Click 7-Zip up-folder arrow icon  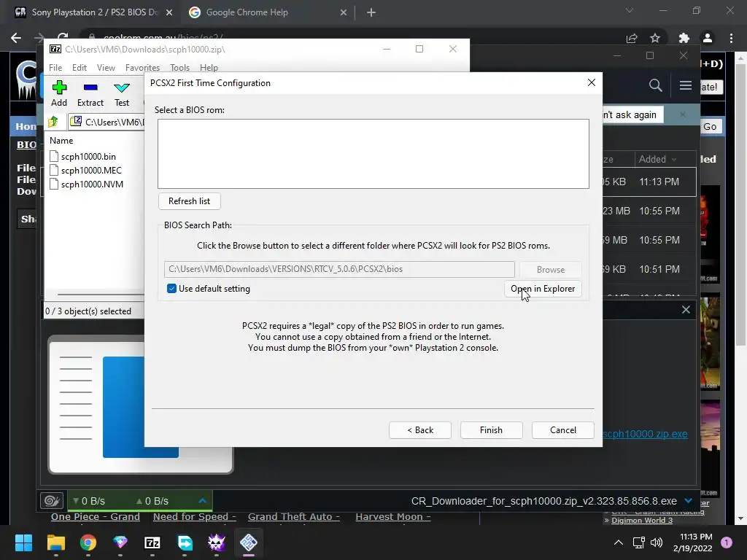coord(53,122)
